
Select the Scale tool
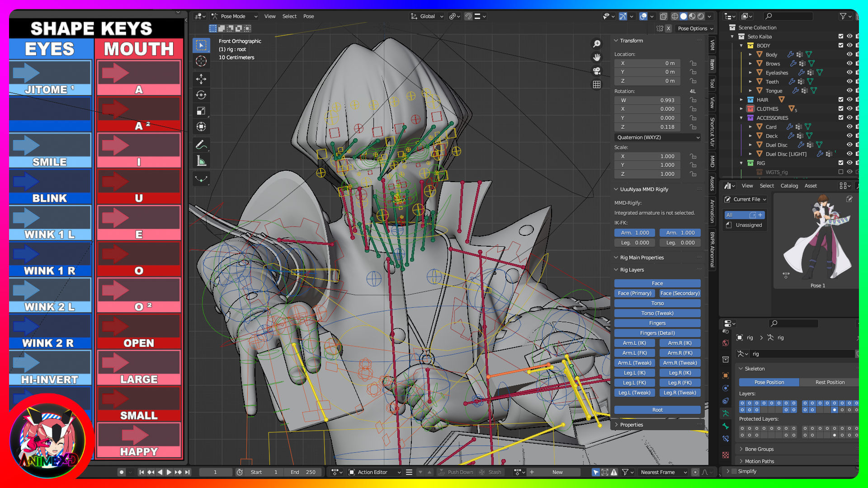[201, 111]
